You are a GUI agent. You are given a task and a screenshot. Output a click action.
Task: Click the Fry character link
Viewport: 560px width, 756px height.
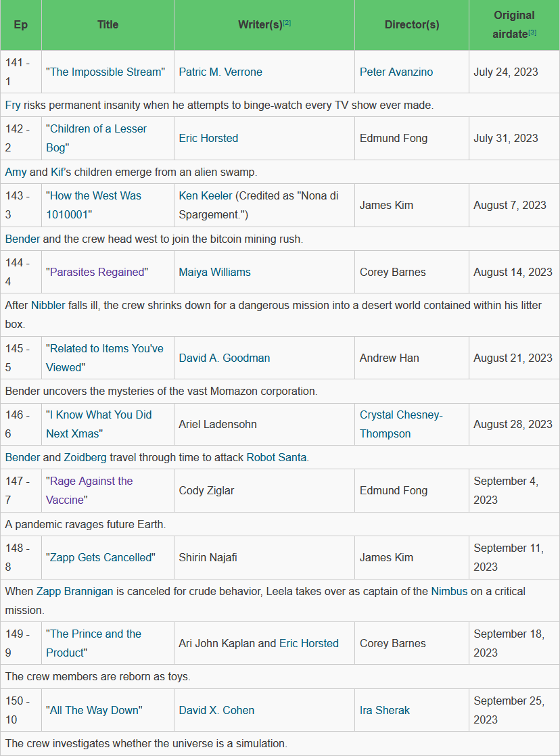pyautogui.click(x=13, y=105)
